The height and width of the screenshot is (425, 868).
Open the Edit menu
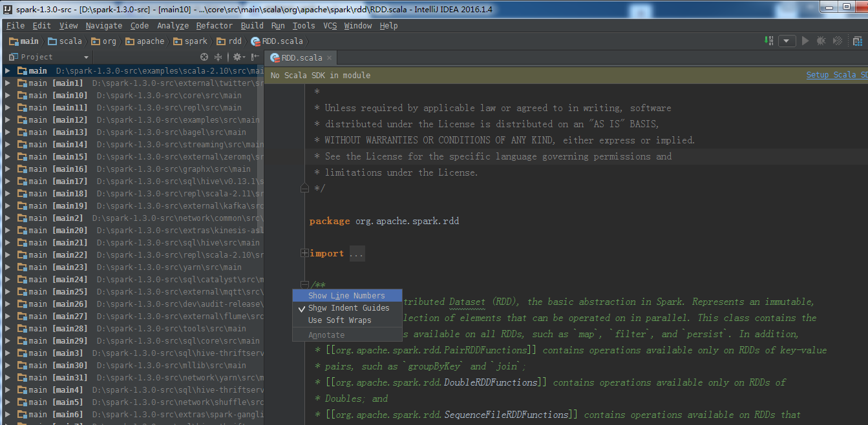42,26
